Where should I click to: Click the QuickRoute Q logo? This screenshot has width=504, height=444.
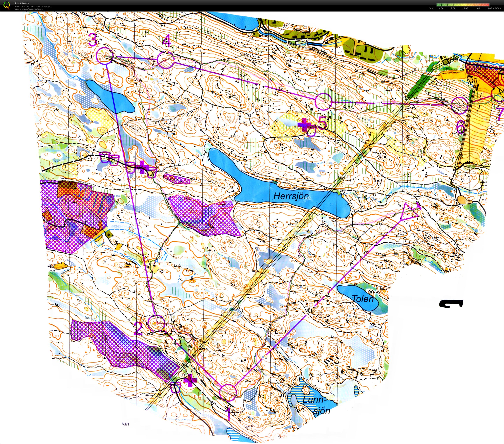click(x=7, y=5)
